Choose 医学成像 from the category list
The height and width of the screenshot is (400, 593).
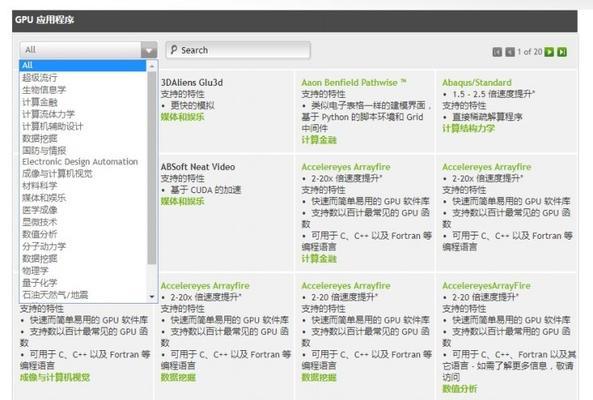pos(40,210)
